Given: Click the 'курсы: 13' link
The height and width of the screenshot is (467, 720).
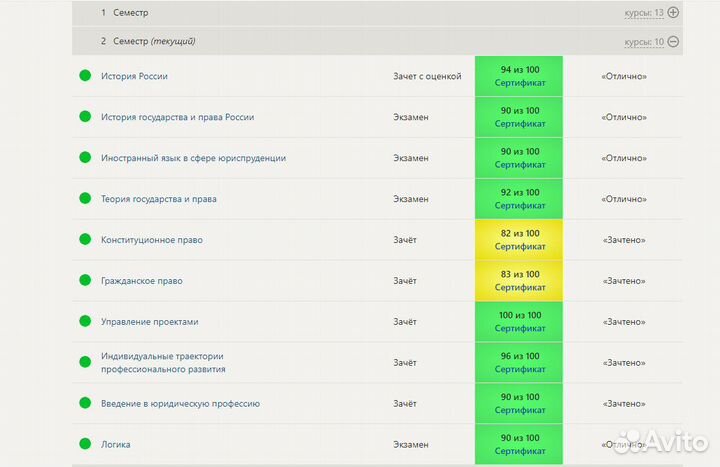Looking at the screenshot, I should pos(643,13).
